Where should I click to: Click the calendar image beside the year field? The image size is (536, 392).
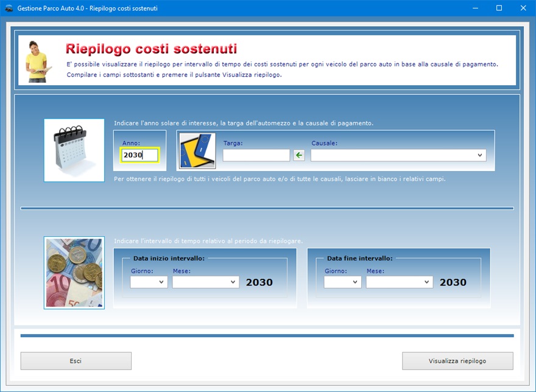(74, 150)
